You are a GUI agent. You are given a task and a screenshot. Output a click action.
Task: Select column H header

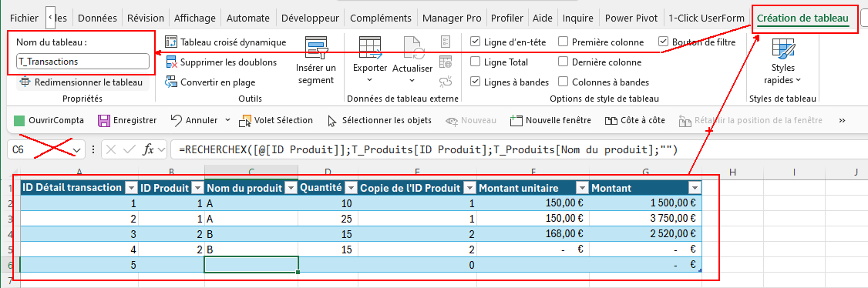(732, 172)
